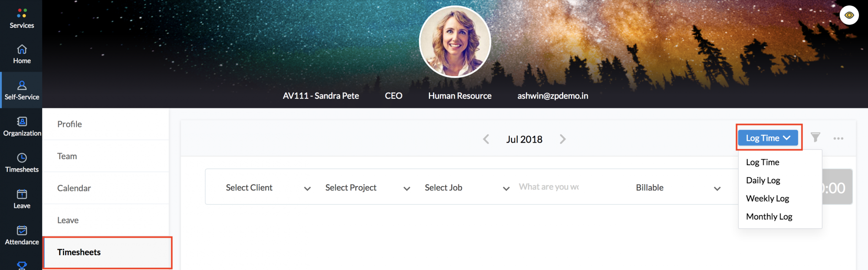This screenshot has width=868, height=270.
Task: Open Attendance module icon
Action: (22, 230)
